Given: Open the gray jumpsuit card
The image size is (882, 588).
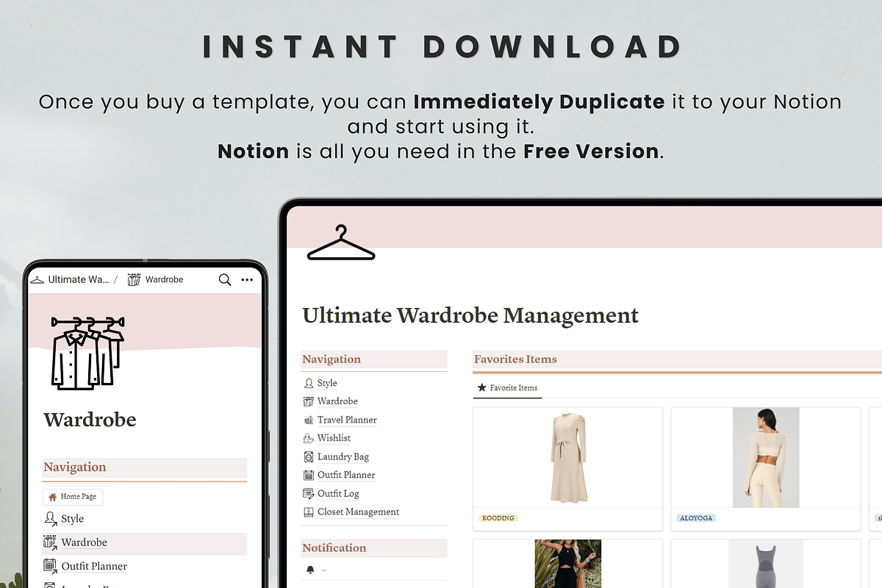Looking at the screenshot, I should pos(766,564).
